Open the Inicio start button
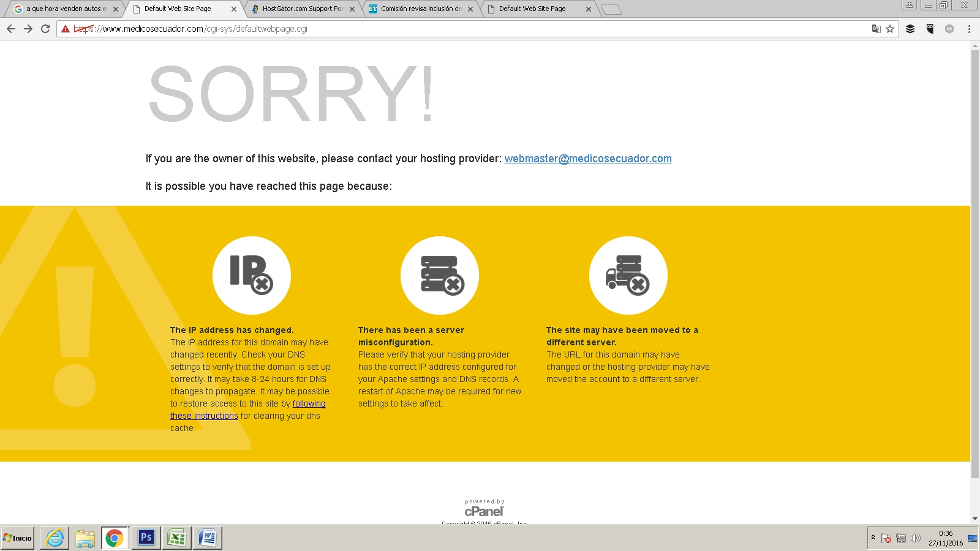 (x=18, y=538)
